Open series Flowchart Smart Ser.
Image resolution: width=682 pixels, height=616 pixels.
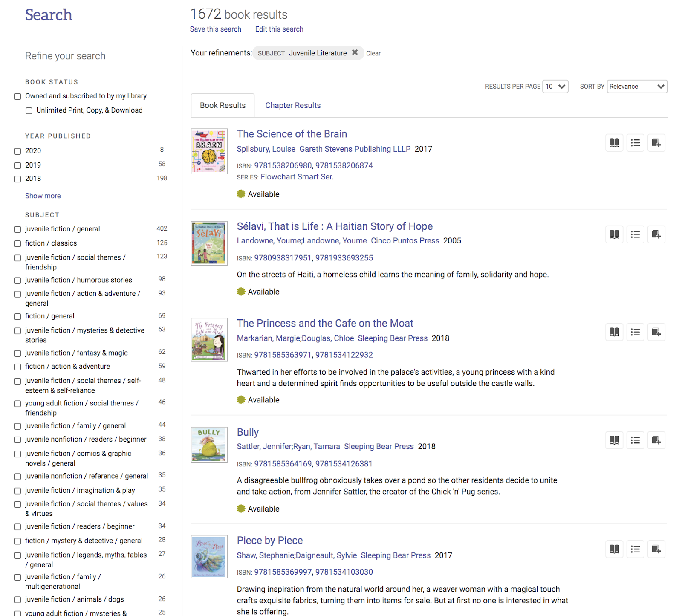point(297,177)
